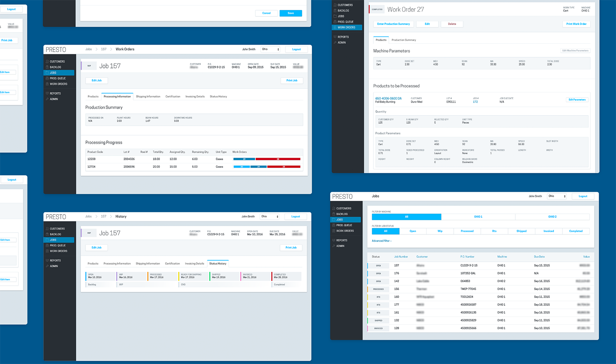Filter jobs by Invoiced status
Screen dimensions: 616x364
(x=549, y=231)
